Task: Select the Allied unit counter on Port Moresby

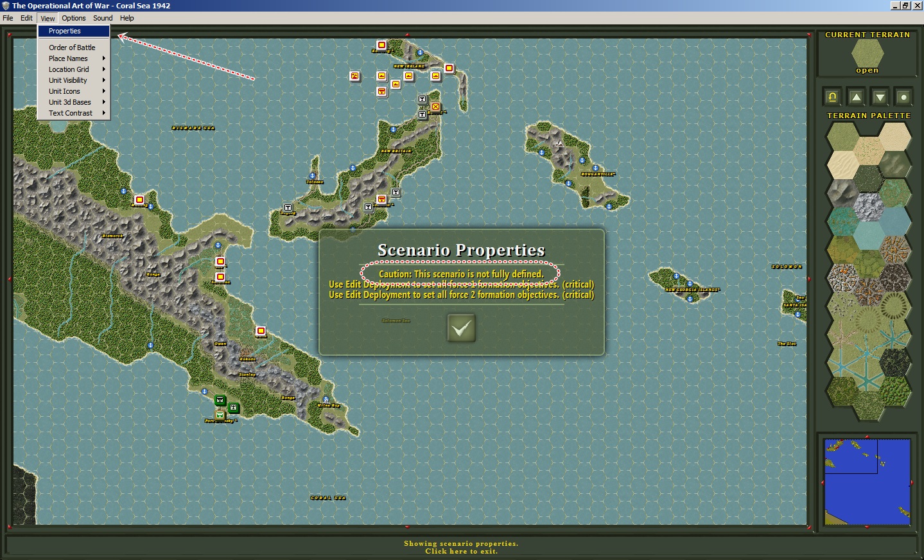Action: pos(220,414)
